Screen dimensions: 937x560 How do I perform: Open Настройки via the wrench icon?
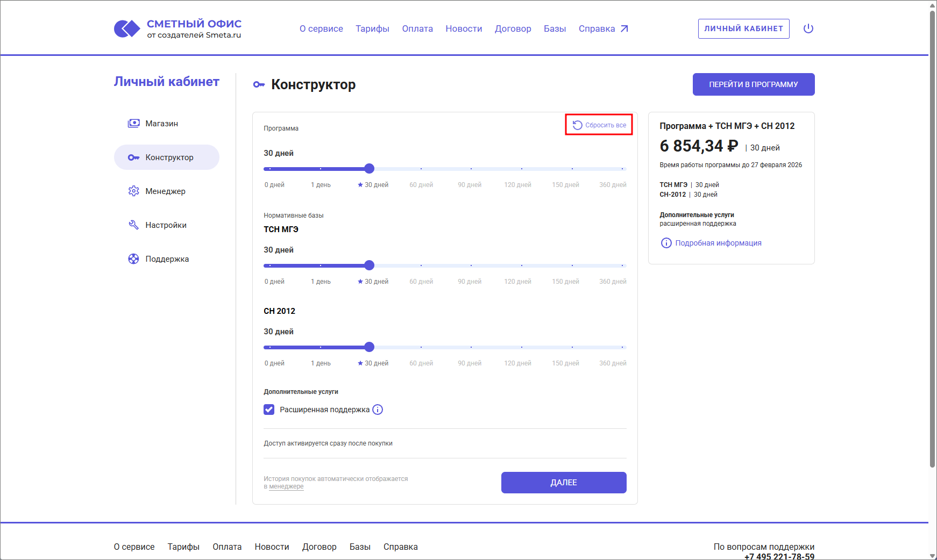[x=134, y=225]
